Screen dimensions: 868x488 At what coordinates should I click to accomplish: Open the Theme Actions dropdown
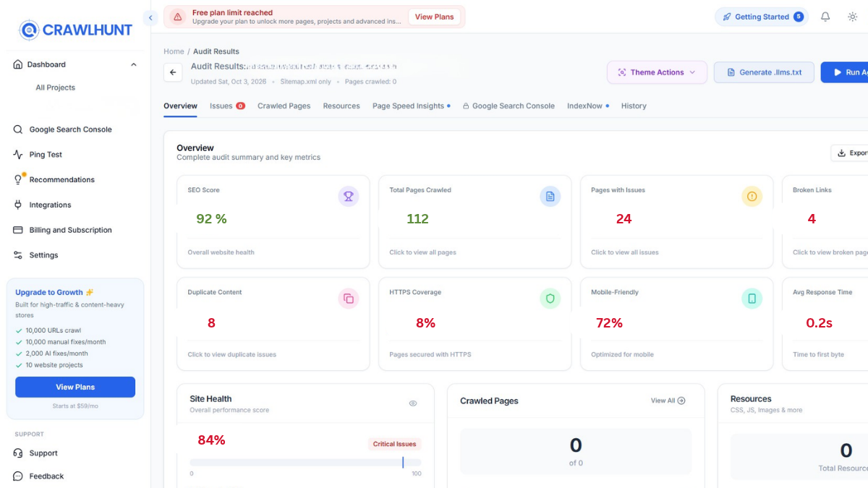[x=657, y=72]
